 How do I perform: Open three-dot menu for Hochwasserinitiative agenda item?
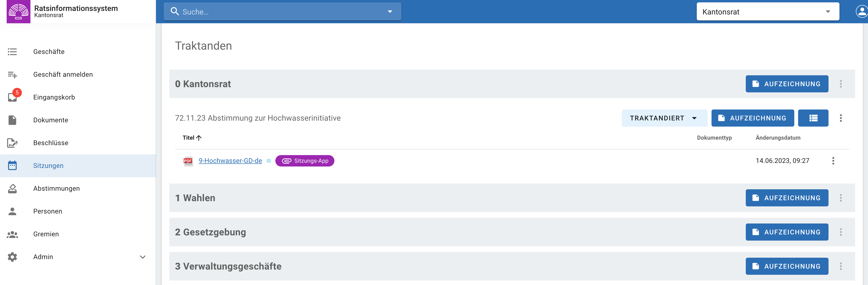(x=841, y=118)
